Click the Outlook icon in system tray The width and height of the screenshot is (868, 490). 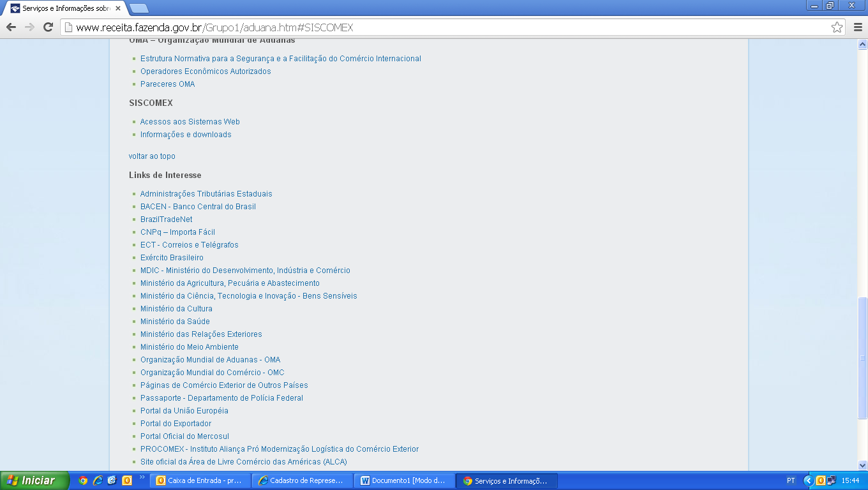[821, 480]
